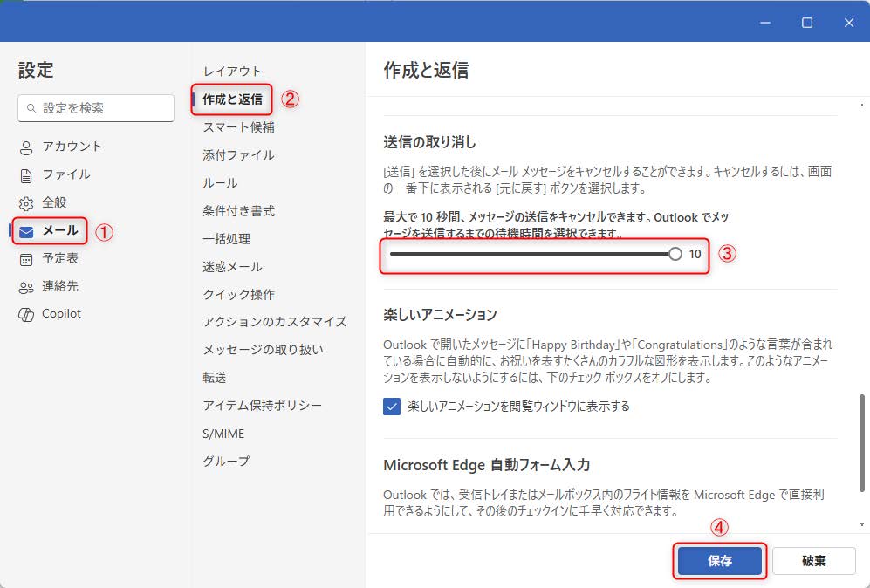Open スマート候補 settings page
This screenshot has height=588, width=870.
[238, 127]
